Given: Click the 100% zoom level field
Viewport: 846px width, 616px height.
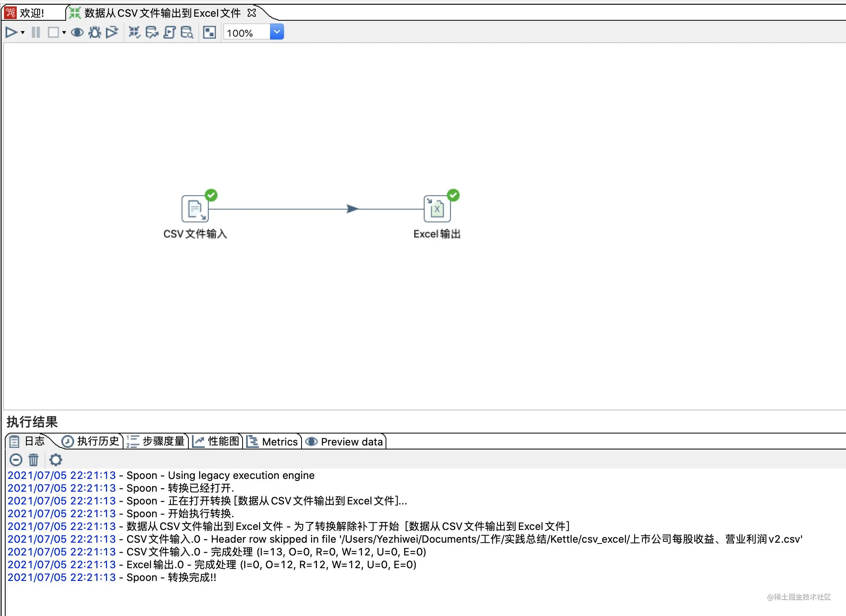Looking at the screenshot, I should click(x=247, y=33).
